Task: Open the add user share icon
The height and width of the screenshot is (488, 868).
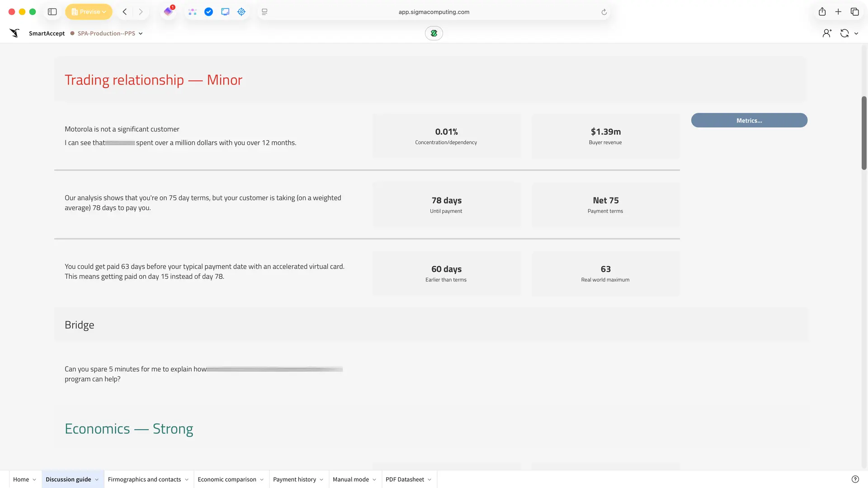Action: (x=827, y=33)
